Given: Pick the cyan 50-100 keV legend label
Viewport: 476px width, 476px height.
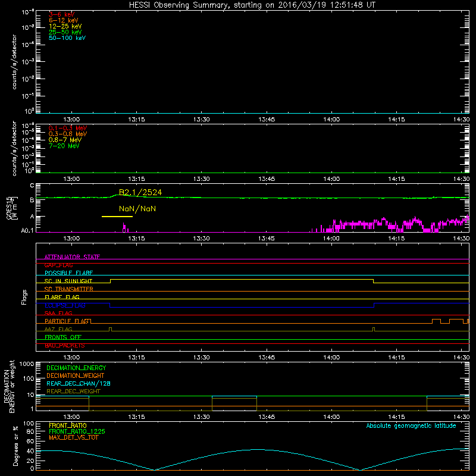Looking at the screenshot, I should tap(67, 38).
